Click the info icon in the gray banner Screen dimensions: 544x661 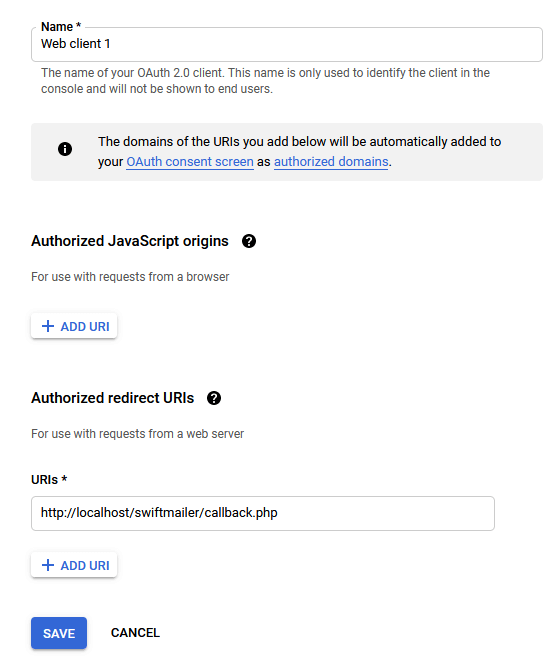(65, 149)
